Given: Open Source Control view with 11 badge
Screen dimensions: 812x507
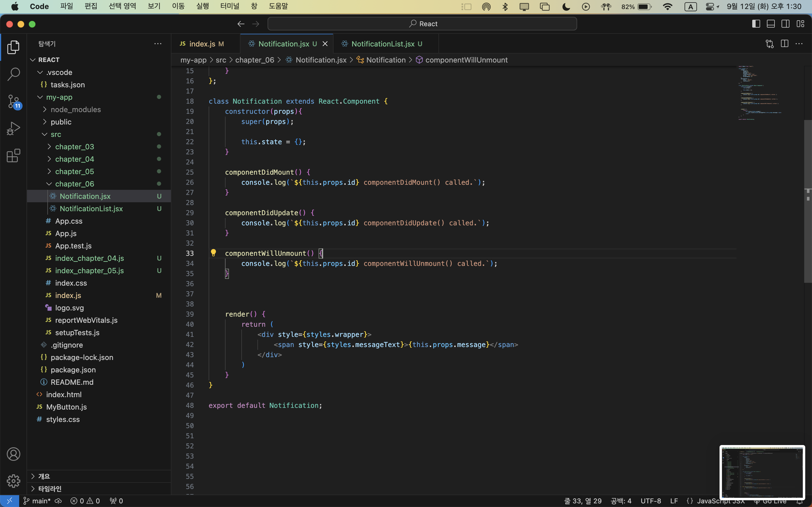Looking at the screenshot, I should click(x=14, y=101).
